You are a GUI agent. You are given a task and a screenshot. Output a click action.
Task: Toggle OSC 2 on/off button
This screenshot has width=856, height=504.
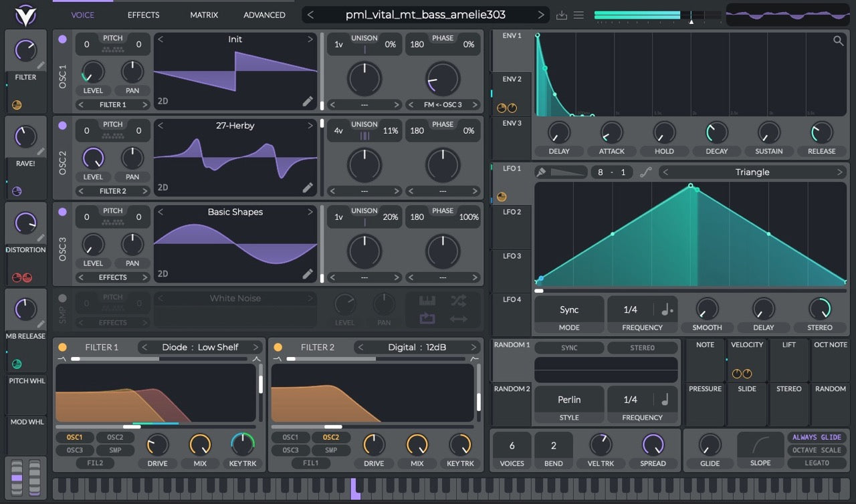click(62, 126)
